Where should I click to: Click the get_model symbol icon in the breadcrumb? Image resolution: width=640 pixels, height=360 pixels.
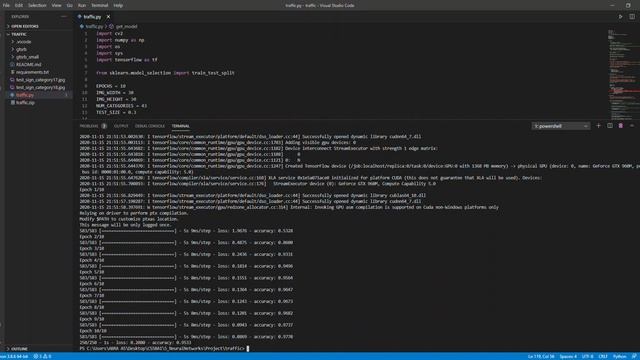pos(111,27)
